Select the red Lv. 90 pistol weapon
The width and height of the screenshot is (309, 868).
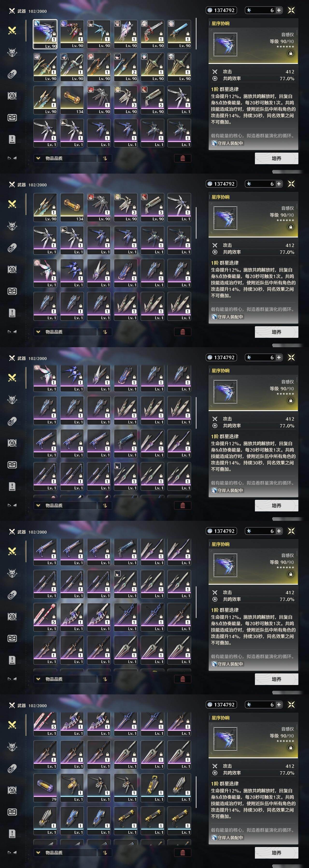153,34
